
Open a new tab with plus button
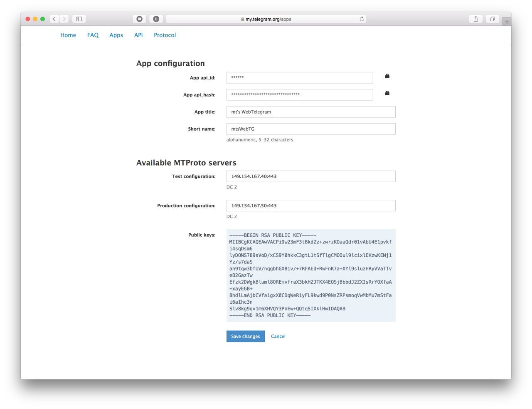pyautogui.click(x=507, y=22)
